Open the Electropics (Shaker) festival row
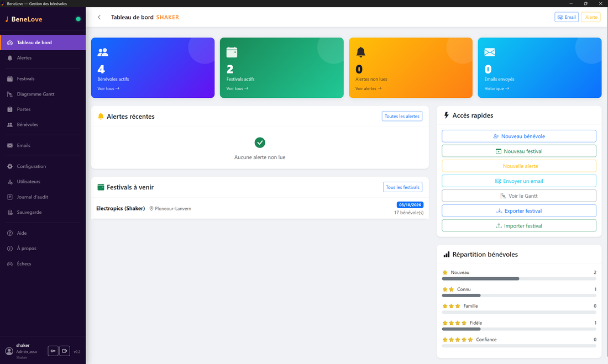Screen dimensions: 608x364 coord(260,209)
